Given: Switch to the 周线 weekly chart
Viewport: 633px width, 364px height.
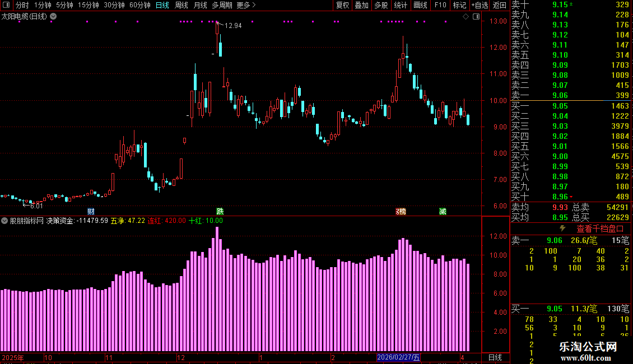Looking at the screenshot, I should point(181,5).
